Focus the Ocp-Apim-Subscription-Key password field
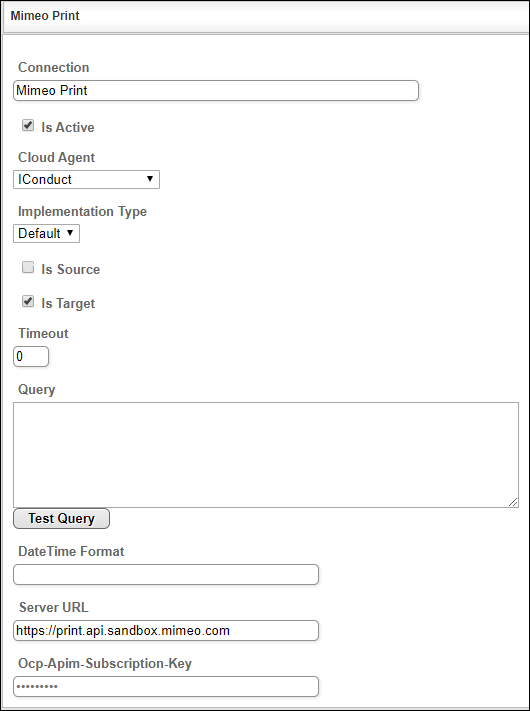Screen dimensions: 530x711 coord(166,687)
